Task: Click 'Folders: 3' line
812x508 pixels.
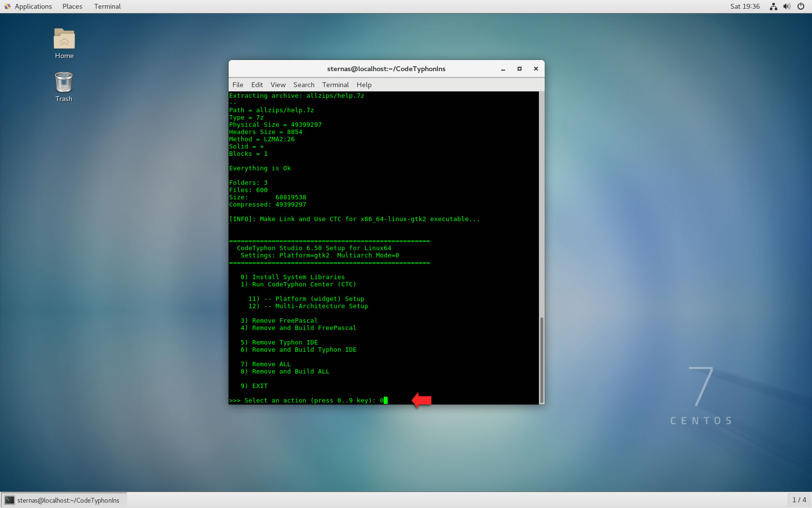Action: tap(248, 183)
